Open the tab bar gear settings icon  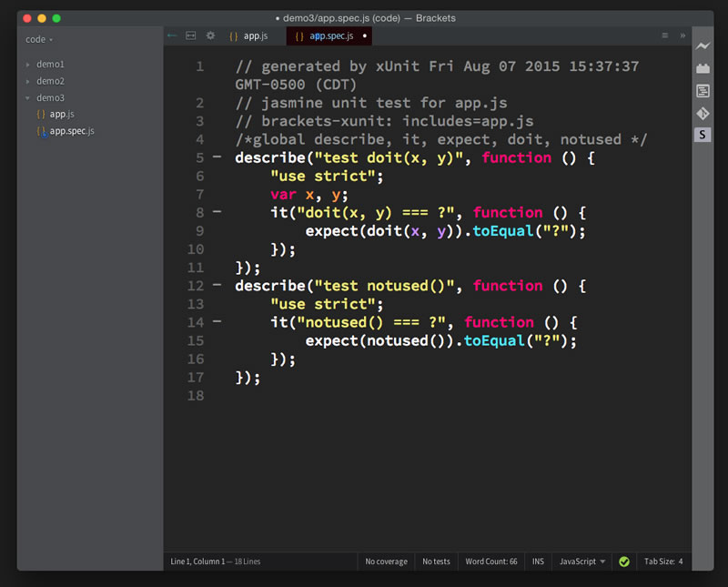[x=210, y=35]
